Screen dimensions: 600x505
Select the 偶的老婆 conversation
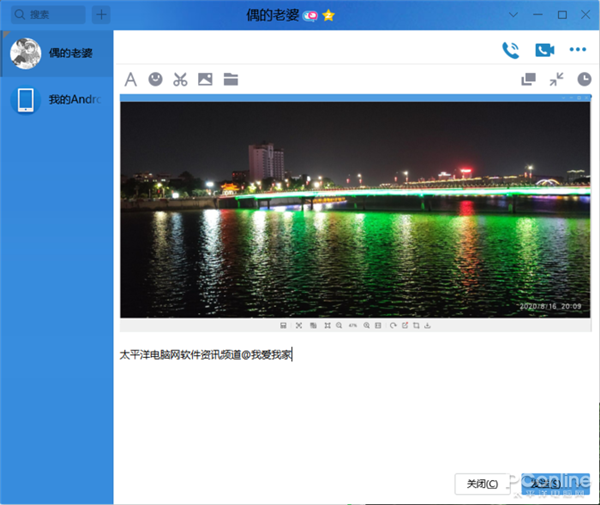(57, 54)
